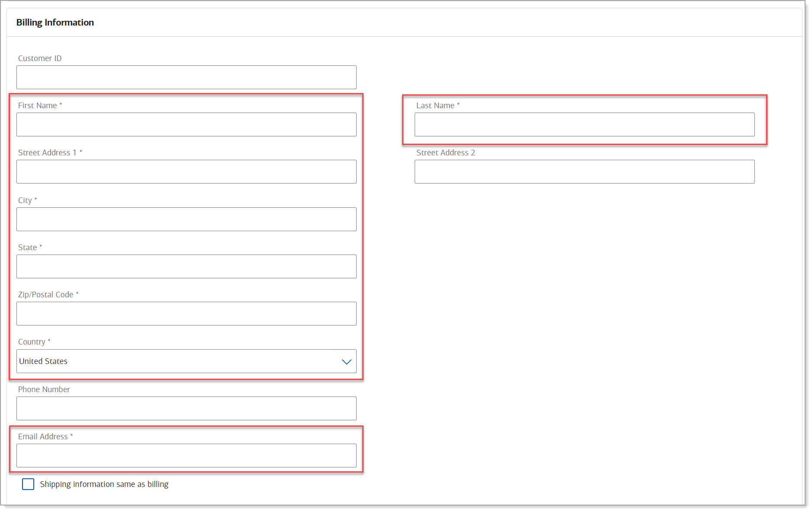Image resolution: width=812 pixels, height=512 pixels.
Task: Click into the Last Name field
Action: pyautogui.click(x=584, y=124)
